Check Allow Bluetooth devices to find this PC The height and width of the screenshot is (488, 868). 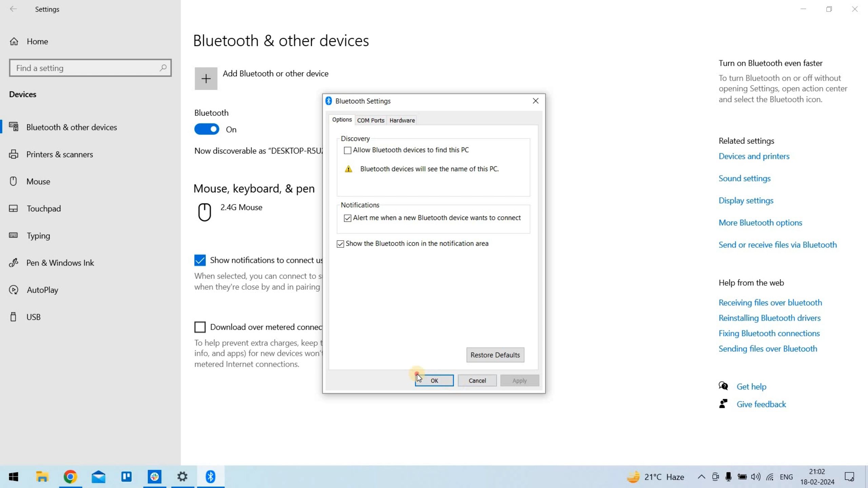[348, 150]
